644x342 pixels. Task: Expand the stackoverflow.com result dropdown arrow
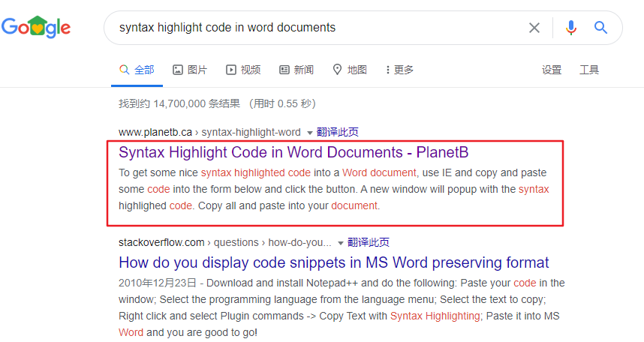click(341, 243)
